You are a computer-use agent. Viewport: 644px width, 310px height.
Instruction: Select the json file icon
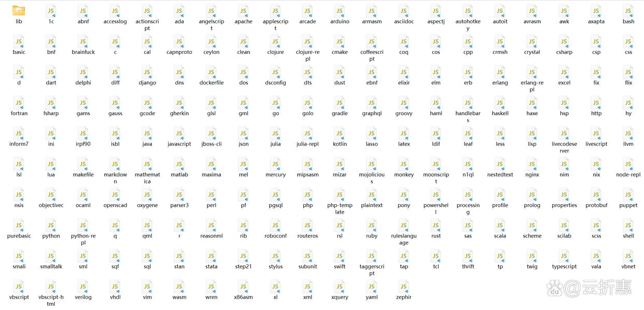(244, 134)
